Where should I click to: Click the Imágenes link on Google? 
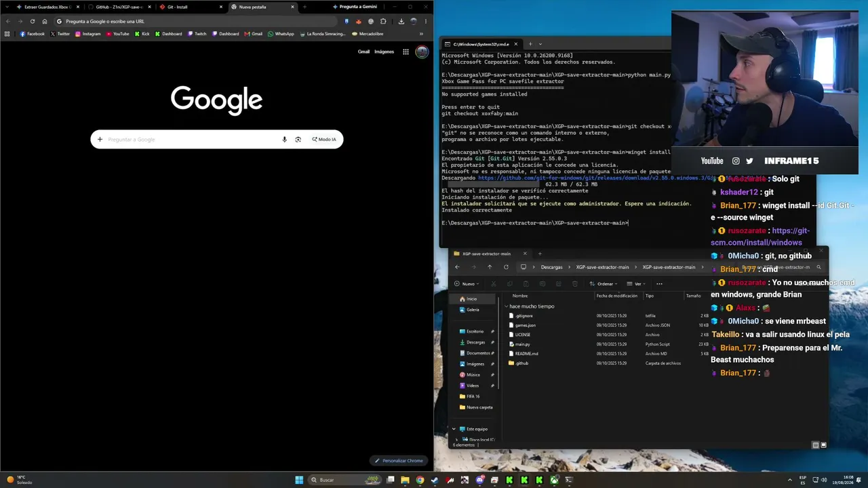(x=384, y=52)
